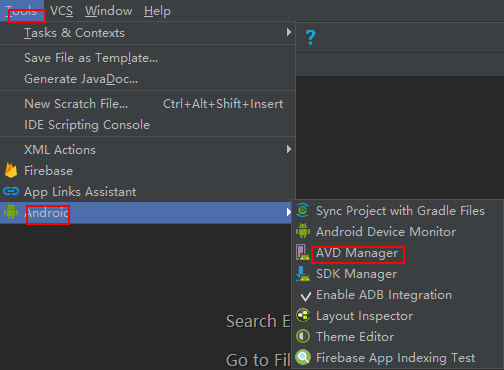Open the Help menu
Viewport: 504px width, 370px height.
[157, 11]
